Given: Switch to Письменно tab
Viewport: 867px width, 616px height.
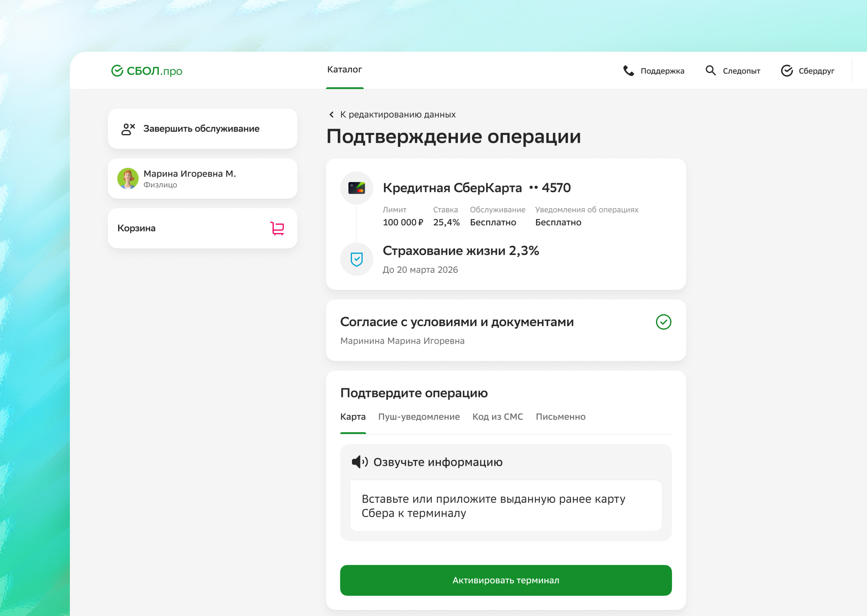Looking at the screenshot, I should tap(561, 417).
